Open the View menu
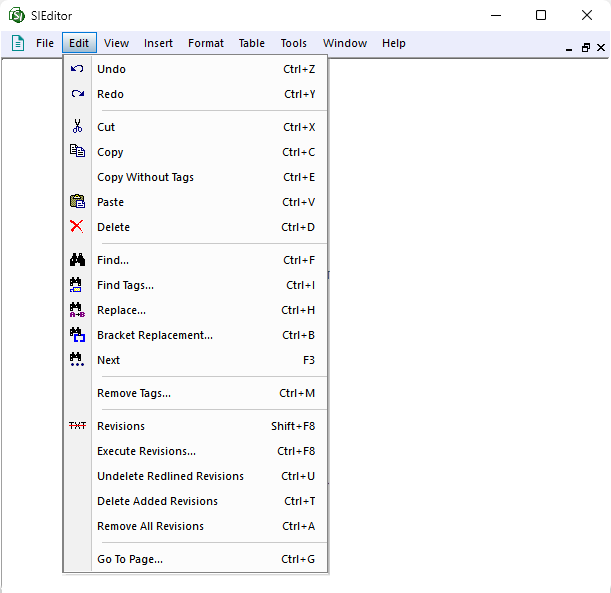The height and width of the screenshot is (593, 611). [x=116, y=43]
